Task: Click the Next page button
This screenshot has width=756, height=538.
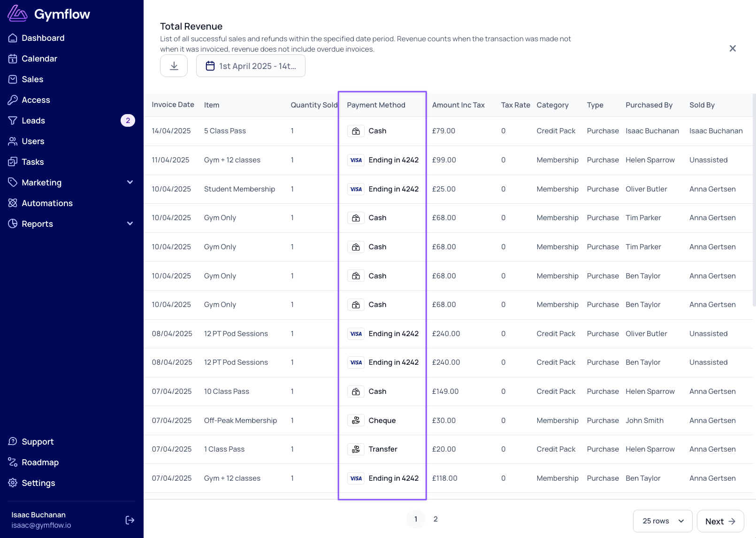Action: click(x=720, y=521)
